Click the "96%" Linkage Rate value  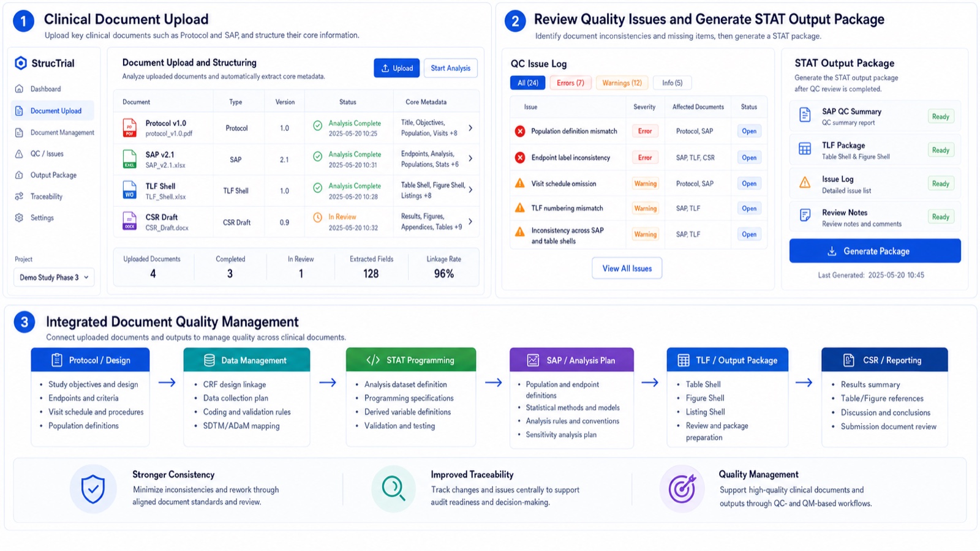tap(443, 274)
